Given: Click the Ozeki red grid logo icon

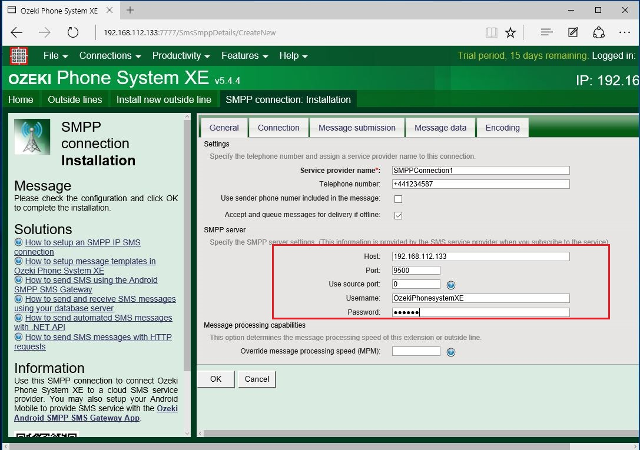Looking at the screenshot, I should [19, 56].
